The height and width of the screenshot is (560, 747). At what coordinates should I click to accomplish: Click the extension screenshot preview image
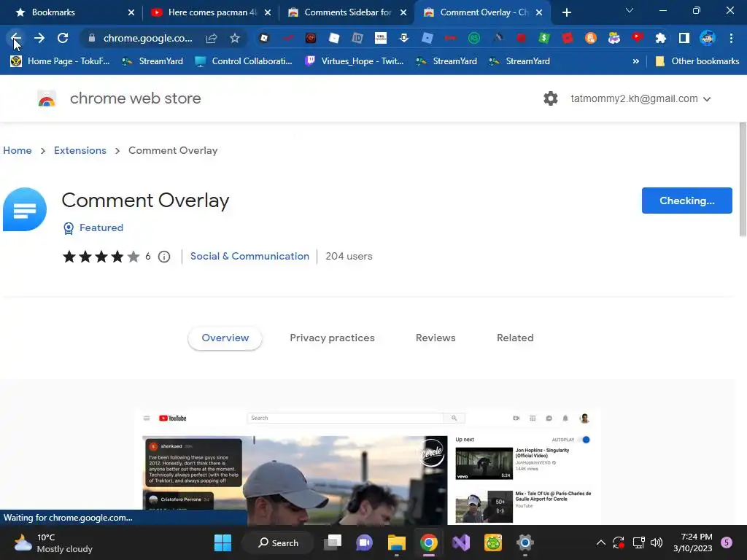coord(368,467)
